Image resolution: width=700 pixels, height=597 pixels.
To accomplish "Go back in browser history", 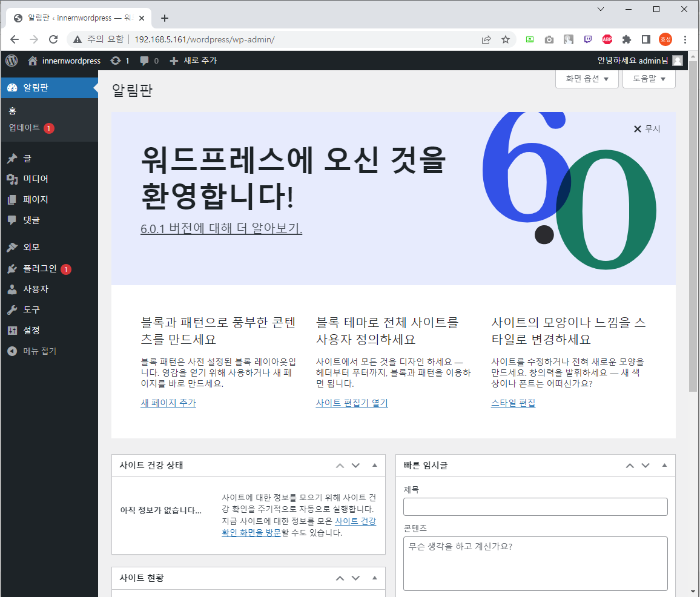I will (15, 39).
